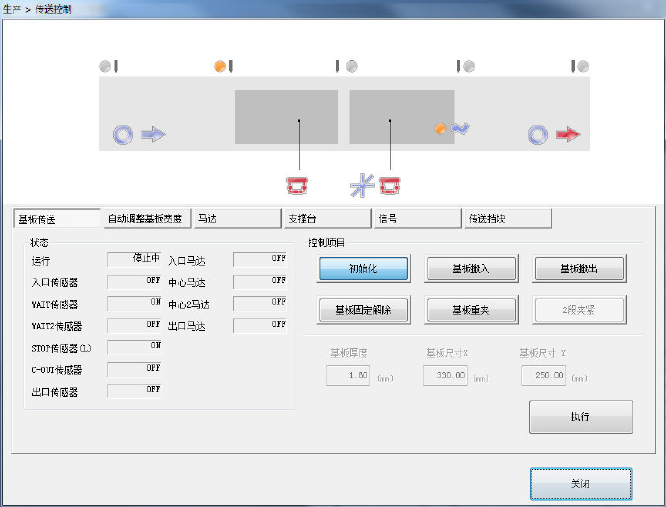Click the blue wave icon beside STOP sensor
This screenshot has height=507, width=666.
coord(460,128)
